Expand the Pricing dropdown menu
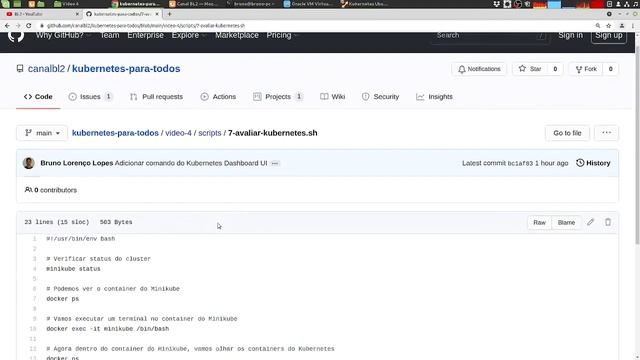 pyautogui.click(x=282, y=35)
